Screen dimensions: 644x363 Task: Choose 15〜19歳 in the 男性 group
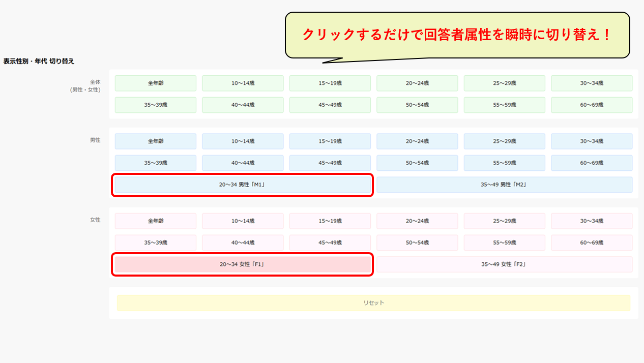tap(330, 141)
